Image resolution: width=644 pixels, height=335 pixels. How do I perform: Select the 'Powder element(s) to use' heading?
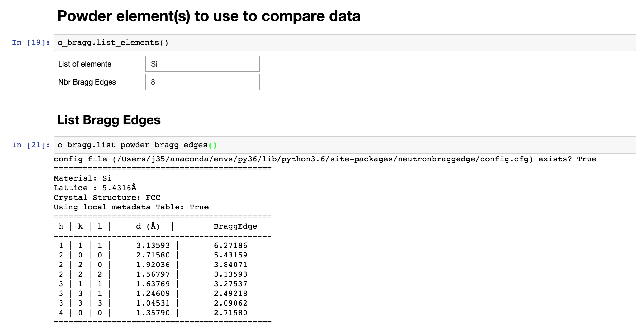point(209,16)
